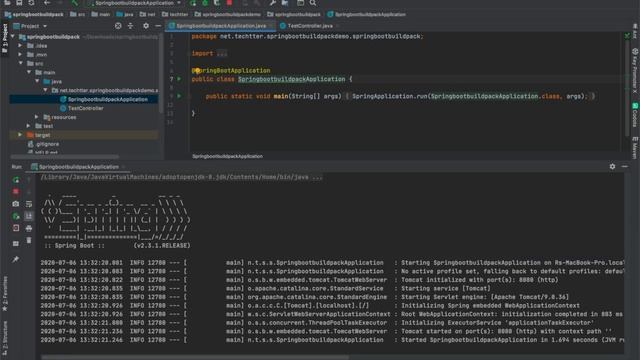Click the springbootbuildpackdemo breadcrumb
The image size is (640, 360).
(227, 14)
